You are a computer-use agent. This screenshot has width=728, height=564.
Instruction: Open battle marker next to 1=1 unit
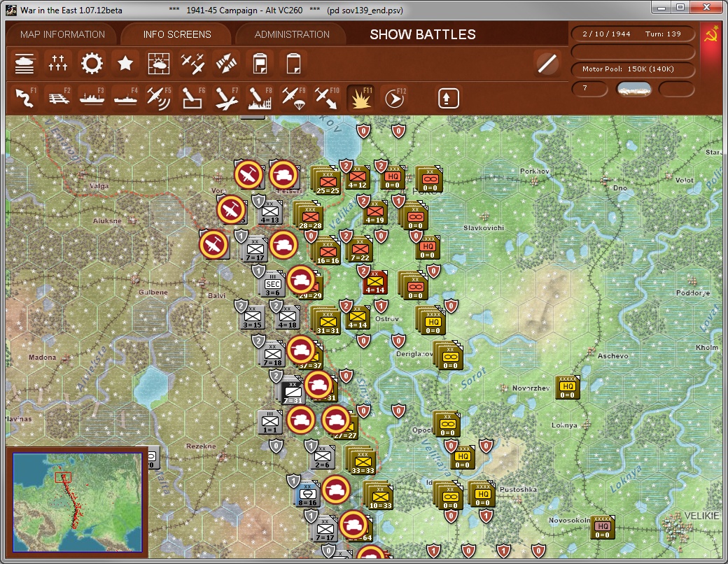301,420
